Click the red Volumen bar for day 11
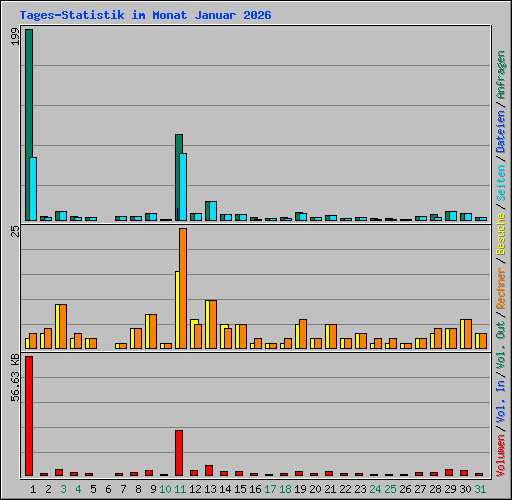512x500 pixels. point(179,453)
